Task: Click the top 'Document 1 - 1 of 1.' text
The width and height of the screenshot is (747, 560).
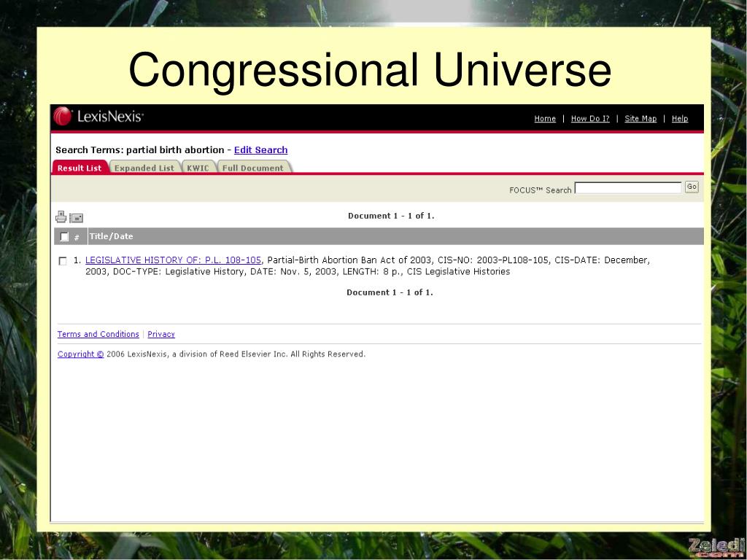Action: pyautogui.click(x=391, y=216)
